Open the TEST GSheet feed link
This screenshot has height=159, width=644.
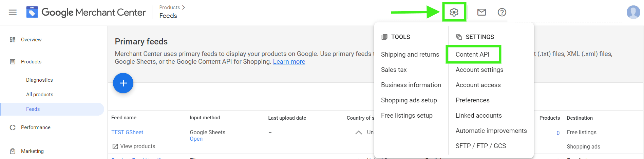[127, 132]
